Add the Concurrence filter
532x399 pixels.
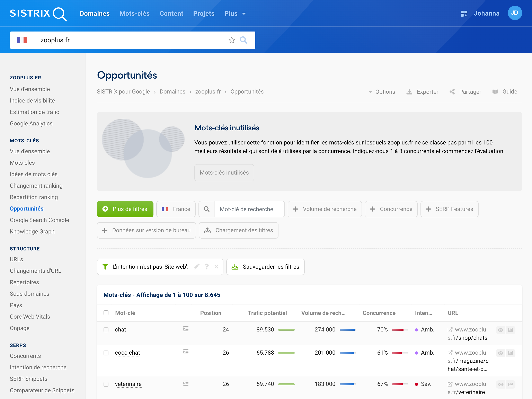[391, 209]
